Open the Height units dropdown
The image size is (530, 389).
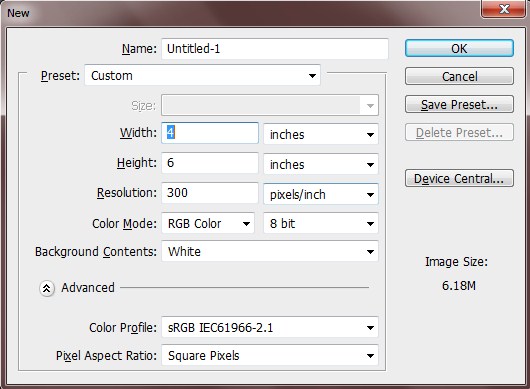[x=321, y=164]
